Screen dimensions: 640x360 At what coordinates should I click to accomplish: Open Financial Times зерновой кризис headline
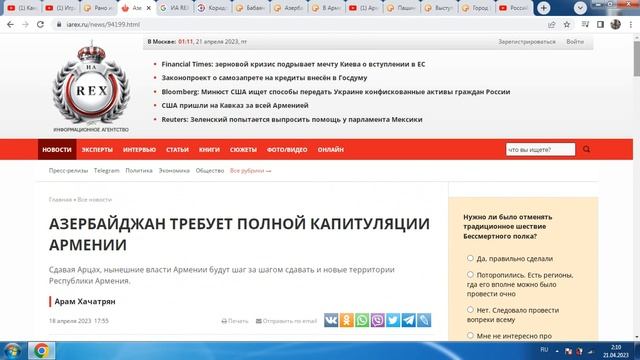point(293,64)
